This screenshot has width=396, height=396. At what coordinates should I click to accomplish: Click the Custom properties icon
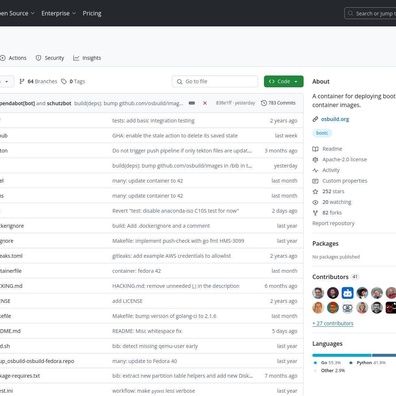tap(315, 181)
